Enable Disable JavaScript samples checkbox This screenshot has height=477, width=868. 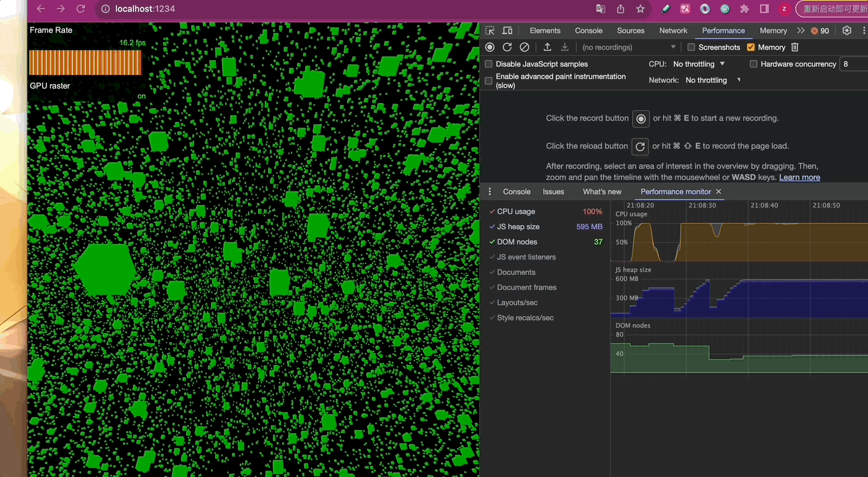489,64
